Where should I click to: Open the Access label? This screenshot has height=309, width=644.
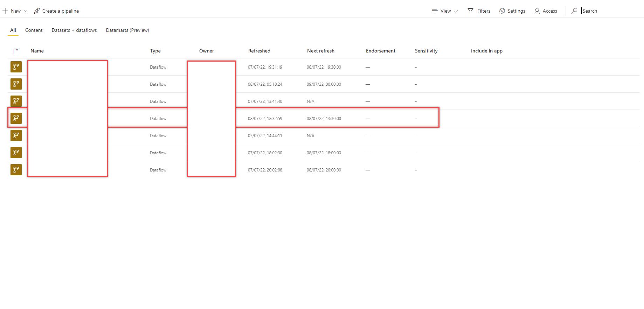pyautogui.click(x=550, y=11)
